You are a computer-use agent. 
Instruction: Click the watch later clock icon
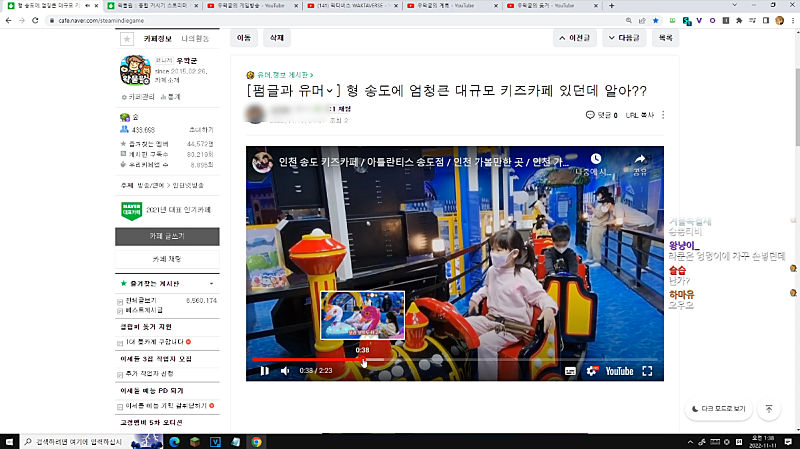click(x=596, y=160)
